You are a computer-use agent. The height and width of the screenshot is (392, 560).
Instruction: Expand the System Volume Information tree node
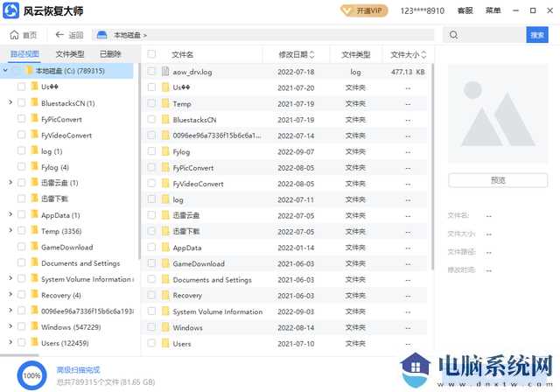(x=10, y=277)
